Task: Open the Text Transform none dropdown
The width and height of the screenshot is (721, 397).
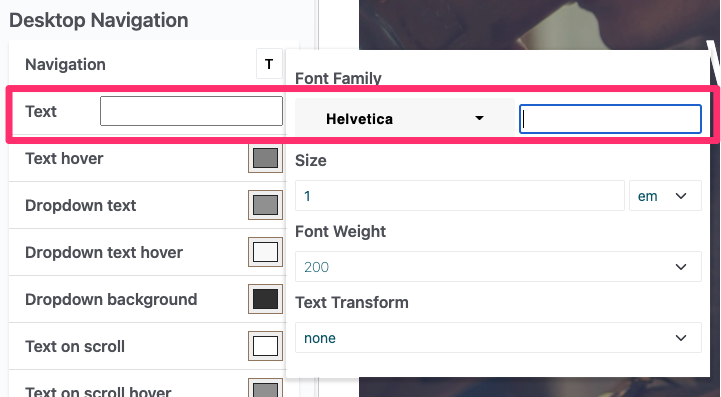Action: click(498, 338)
